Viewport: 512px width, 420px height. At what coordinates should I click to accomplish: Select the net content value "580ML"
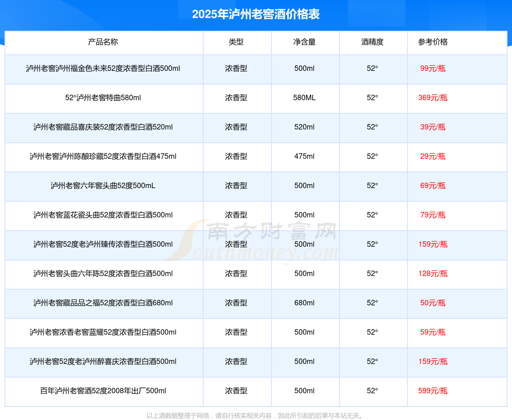coord(304,98)
